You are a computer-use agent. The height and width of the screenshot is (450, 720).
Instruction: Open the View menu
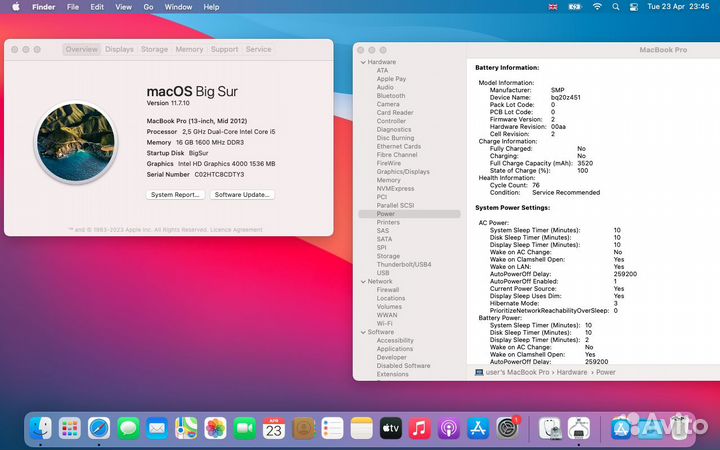[x=123, y=7]
